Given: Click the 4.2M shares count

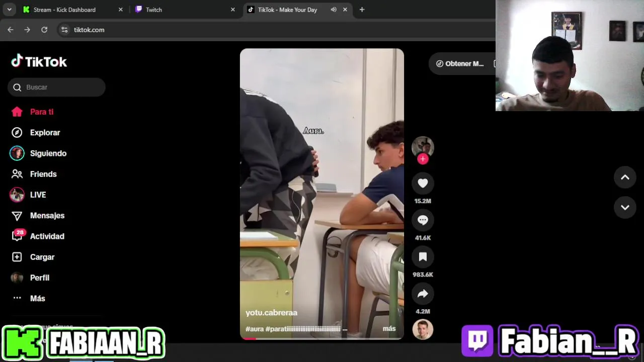Looking at the screenshot, I should [423, 311].
